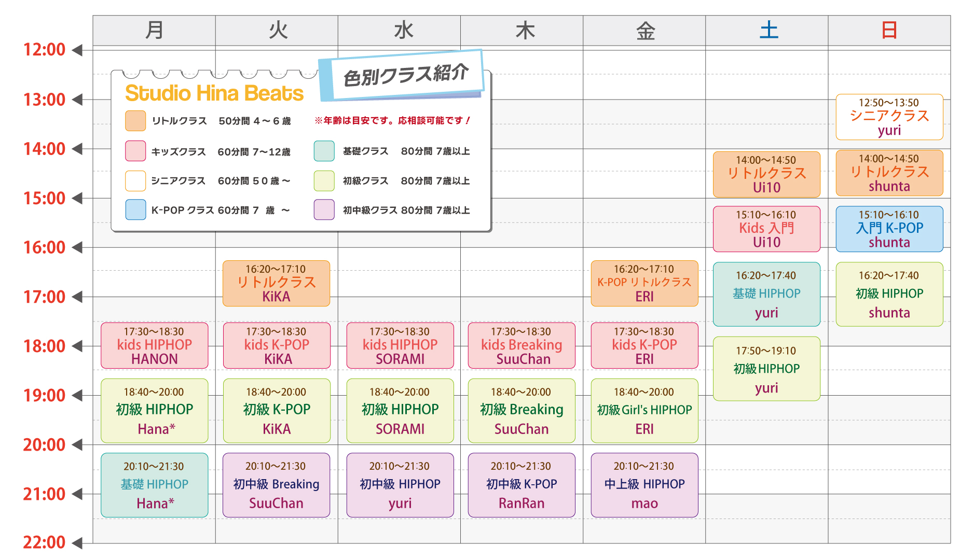Select the 月 (Monday) column header

pos(154,31)
